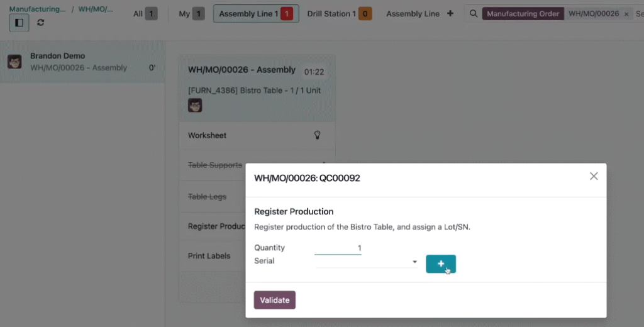Select the Assembly Line 1 tab
644x327 pixels.
point(256,14)
